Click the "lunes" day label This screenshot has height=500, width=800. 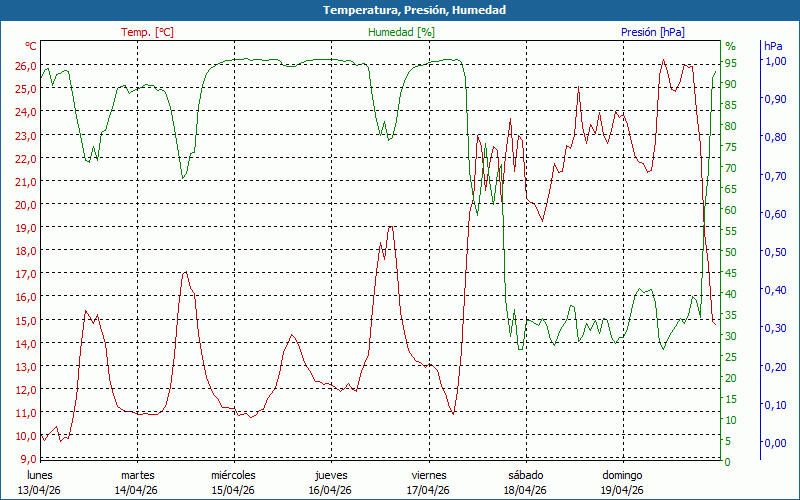[x=40, y=475]
